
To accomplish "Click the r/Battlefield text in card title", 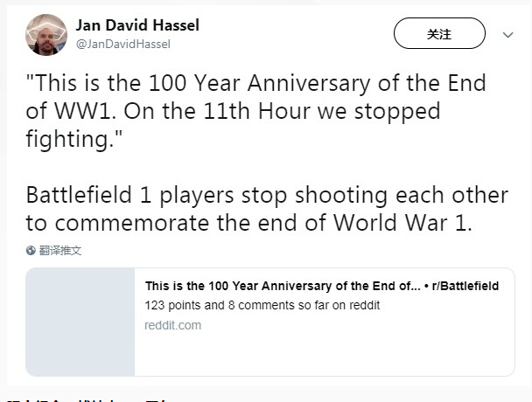I will 465,286.
